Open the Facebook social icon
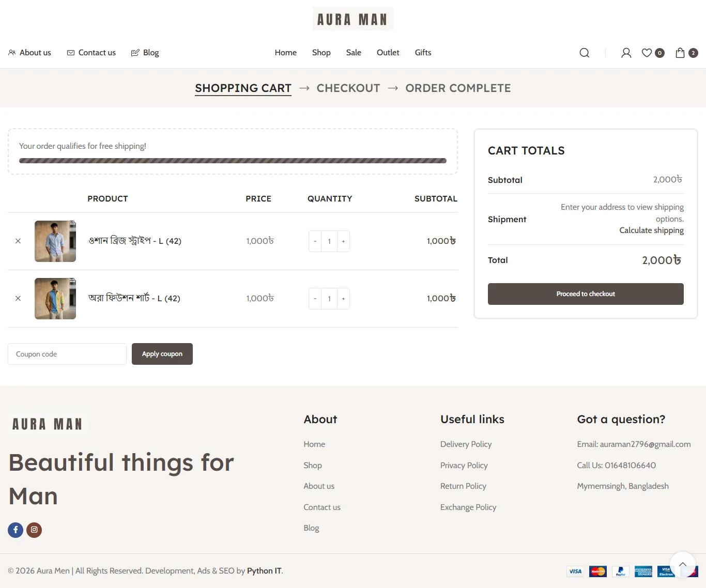 (16, 530)
